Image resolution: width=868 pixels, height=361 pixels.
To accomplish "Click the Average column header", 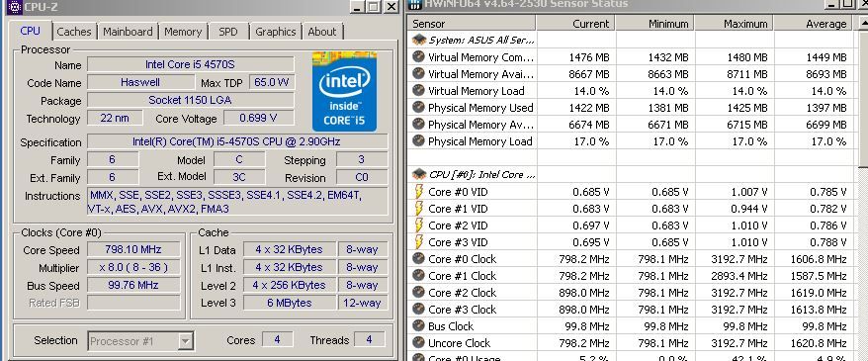I will click(x=814, y=24).
